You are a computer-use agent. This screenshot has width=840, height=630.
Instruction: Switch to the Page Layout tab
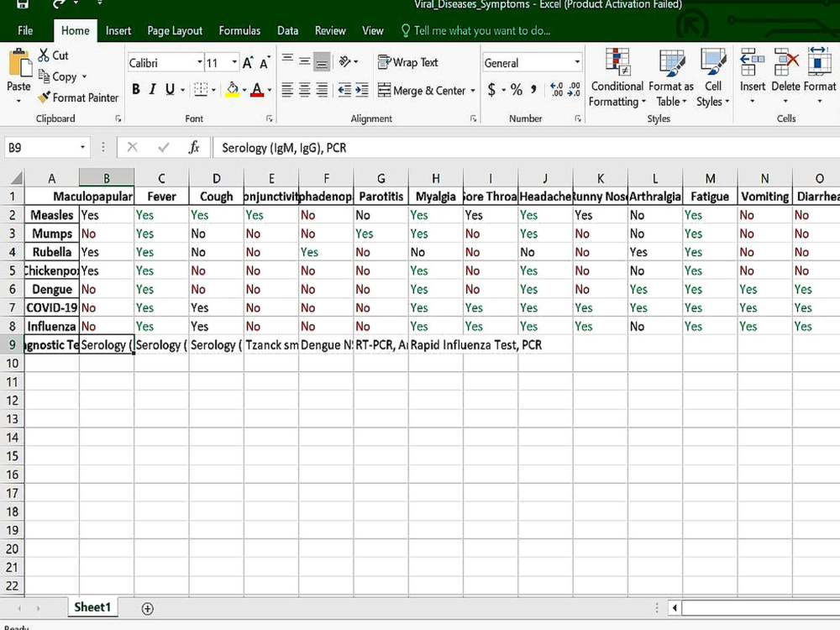(175, 30)
